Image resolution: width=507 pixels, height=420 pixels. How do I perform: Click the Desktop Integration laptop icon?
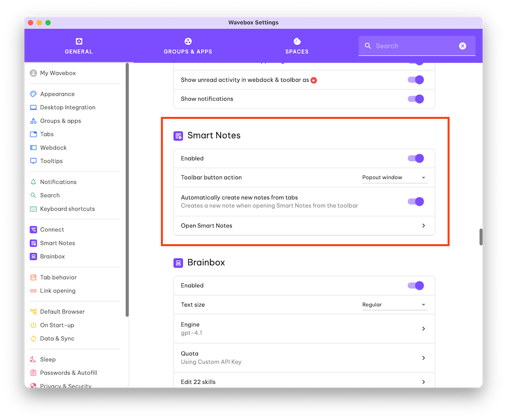33,107
